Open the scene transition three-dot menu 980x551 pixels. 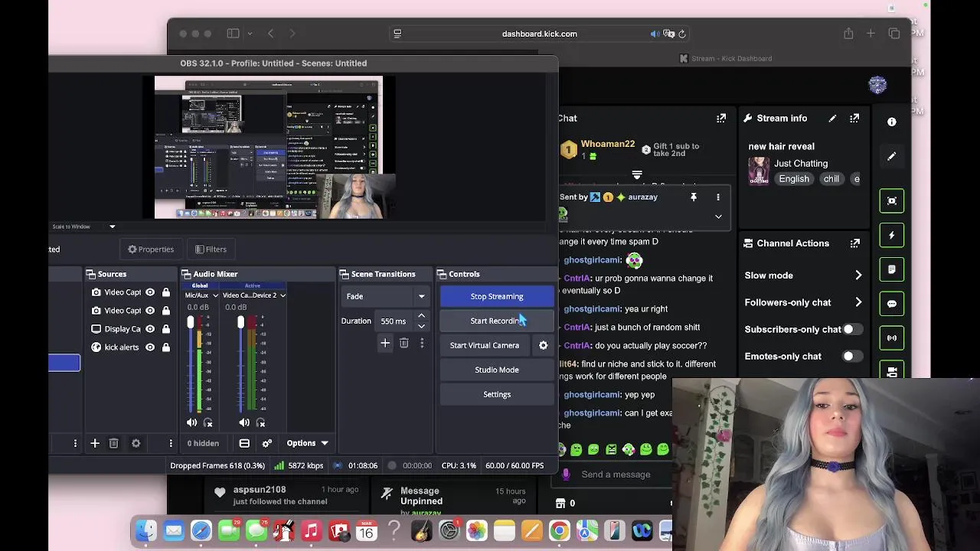tap(422, 344)
